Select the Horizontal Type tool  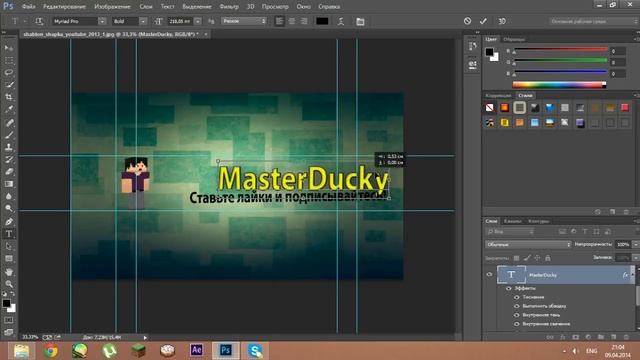click(9, 234)
